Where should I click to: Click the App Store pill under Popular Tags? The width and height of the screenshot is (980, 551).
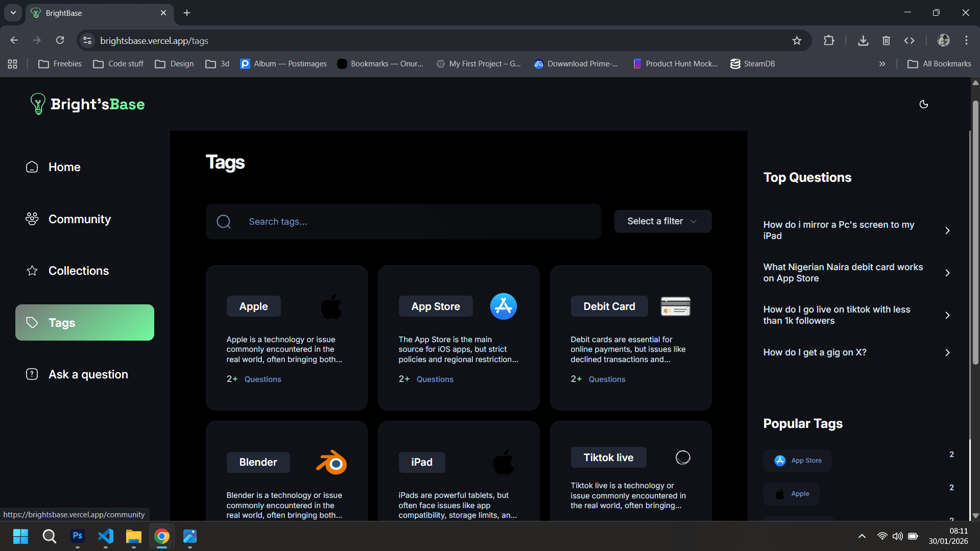[x=797, y=460]
